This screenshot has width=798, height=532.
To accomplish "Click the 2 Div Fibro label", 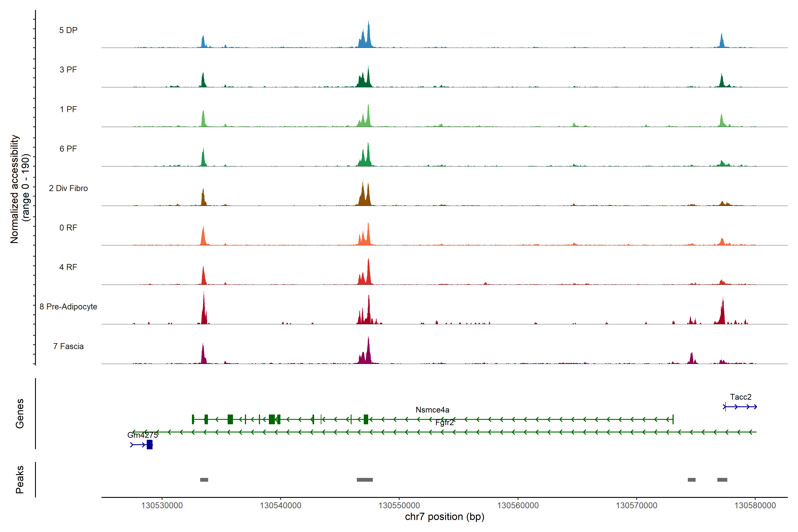I will click(x=68, y=188).
